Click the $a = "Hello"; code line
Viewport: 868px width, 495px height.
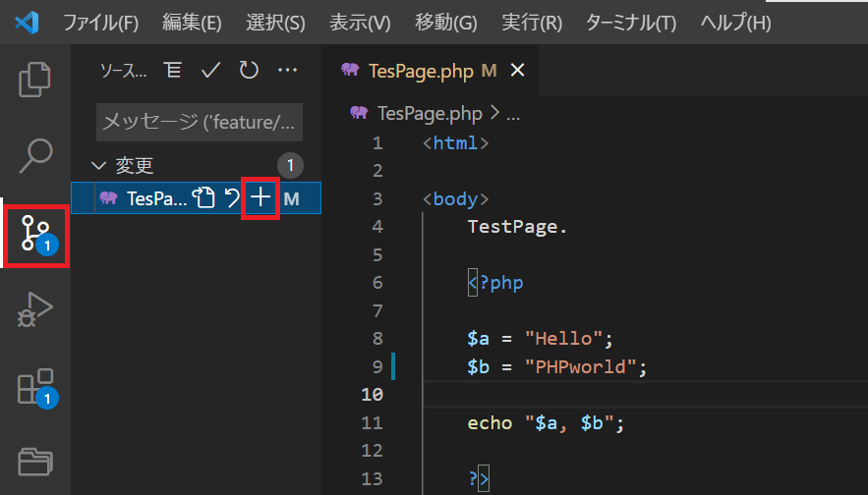540,339
